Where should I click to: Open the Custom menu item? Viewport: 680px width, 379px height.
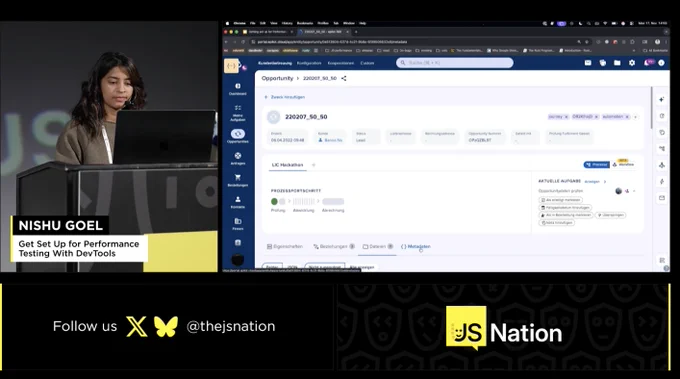coord(367,63)
